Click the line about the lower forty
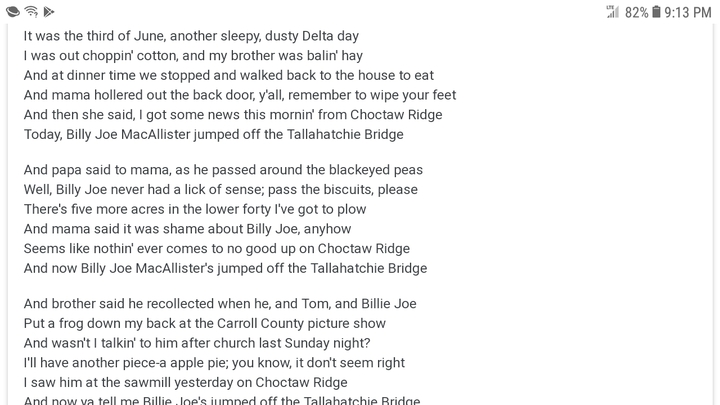720x405 pixels. pos(195,209)
